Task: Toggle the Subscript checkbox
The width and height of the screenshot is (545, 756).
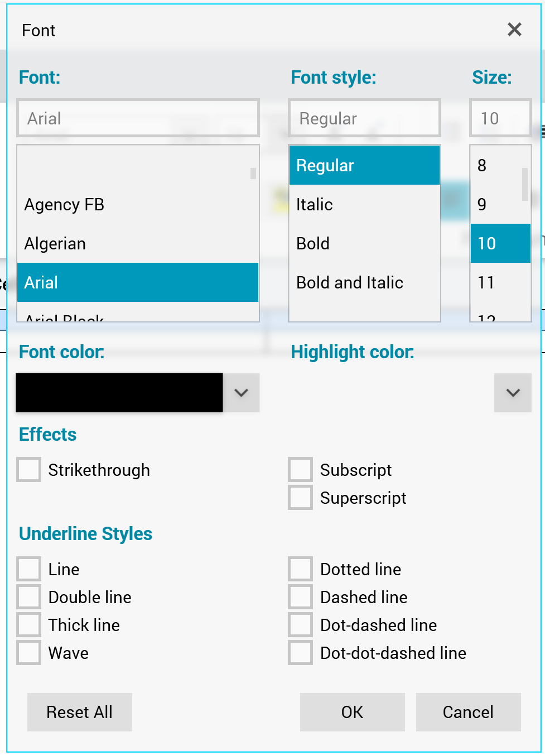Action: coord(300,470)
